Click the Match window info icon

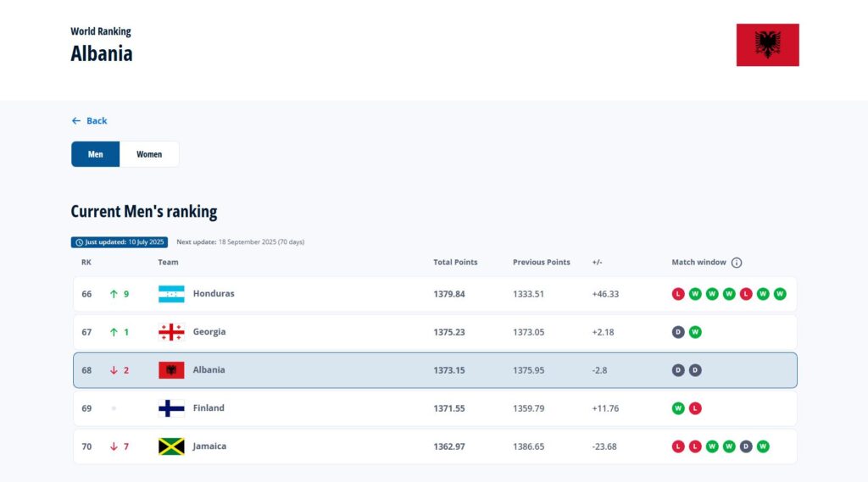pos(737,263)
